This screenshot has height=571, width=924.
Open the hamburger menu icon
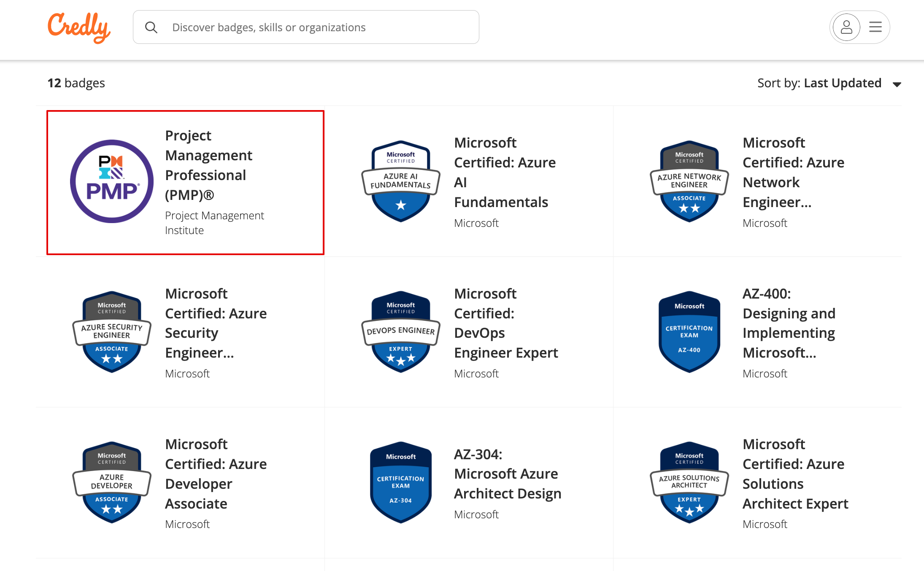click(875, 27)
